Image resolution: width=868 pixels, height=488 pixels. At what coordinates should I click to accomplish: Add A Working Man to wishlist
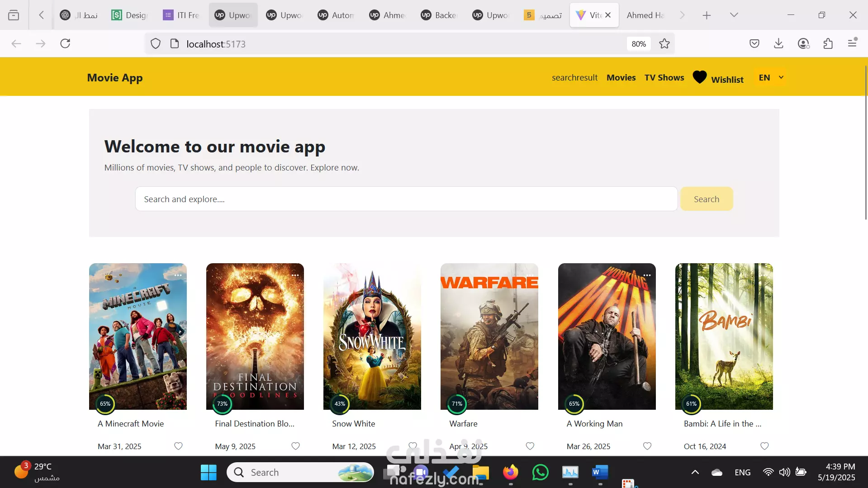tap(647, 446)
